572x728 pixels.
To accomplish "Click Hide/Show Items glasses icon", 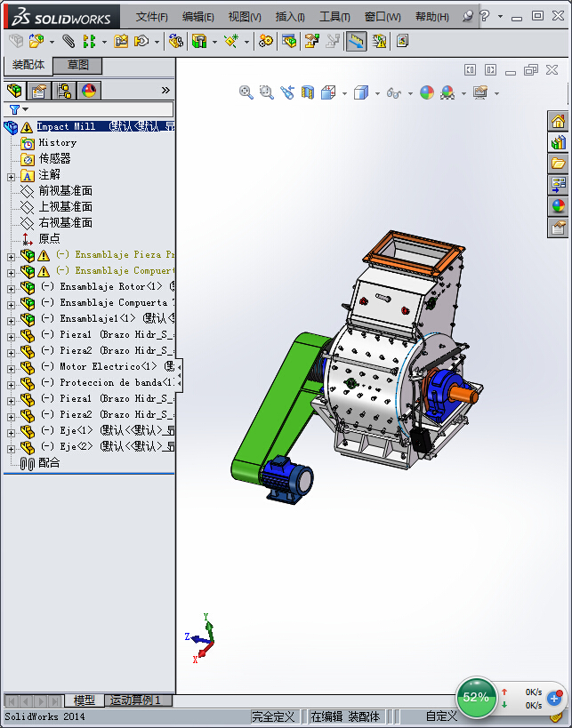I will pyautogui.click(x=393, y=92).
